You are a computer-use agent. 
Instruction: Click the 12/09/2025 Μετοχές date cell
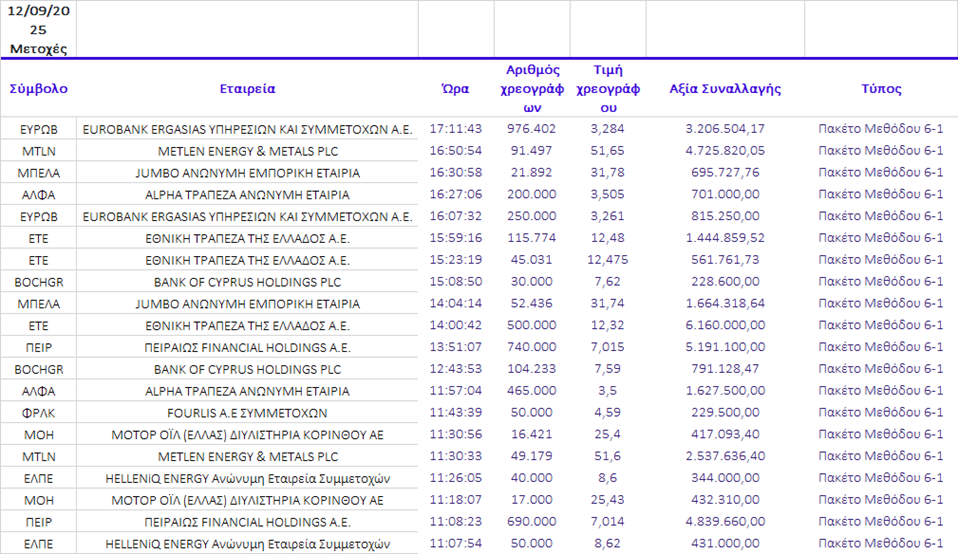click(x=38, y=30)
